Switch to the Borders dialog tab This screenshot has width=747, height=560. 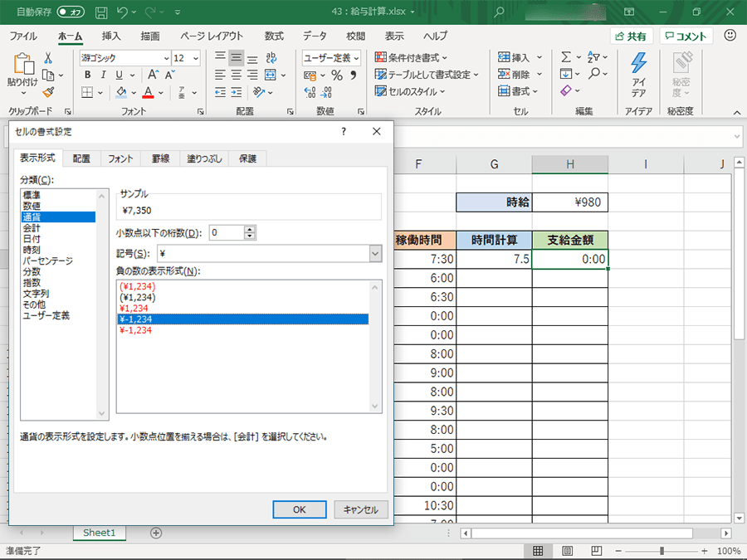[x=160, y=158]
